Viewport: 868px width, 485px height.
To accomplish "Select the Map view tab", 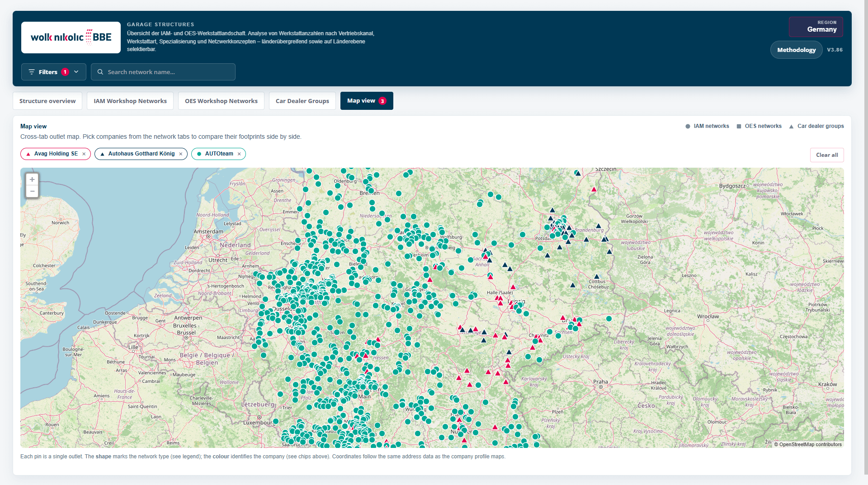I will tap(367, 101).
